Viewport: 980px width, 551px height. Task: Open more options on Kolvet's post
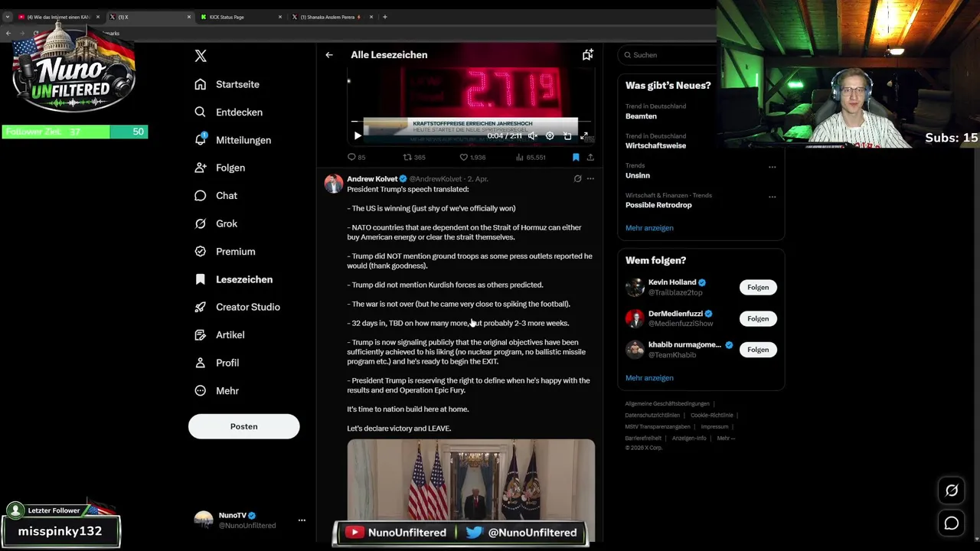click(590, 178)
